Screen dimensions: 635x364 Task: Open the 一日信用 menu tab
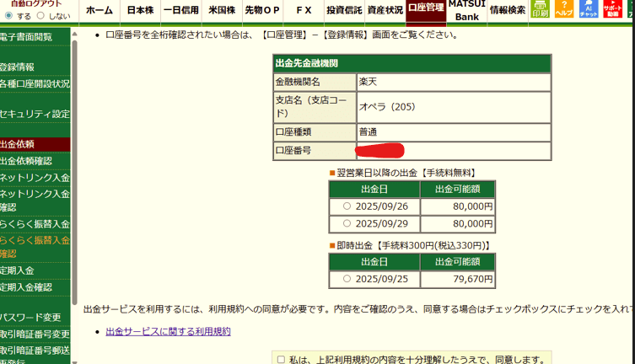tap(181, 10)
